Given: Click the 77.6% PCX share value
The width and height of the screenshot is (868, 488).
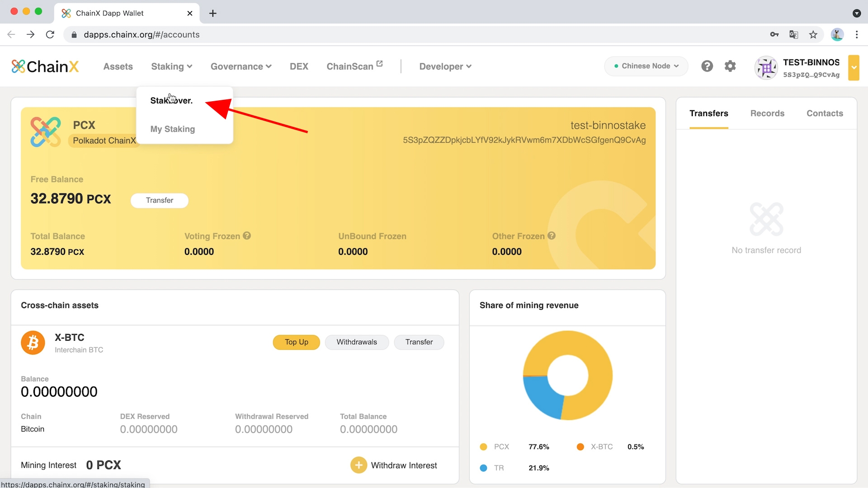Looking at the screenshot, I should 539,447.
